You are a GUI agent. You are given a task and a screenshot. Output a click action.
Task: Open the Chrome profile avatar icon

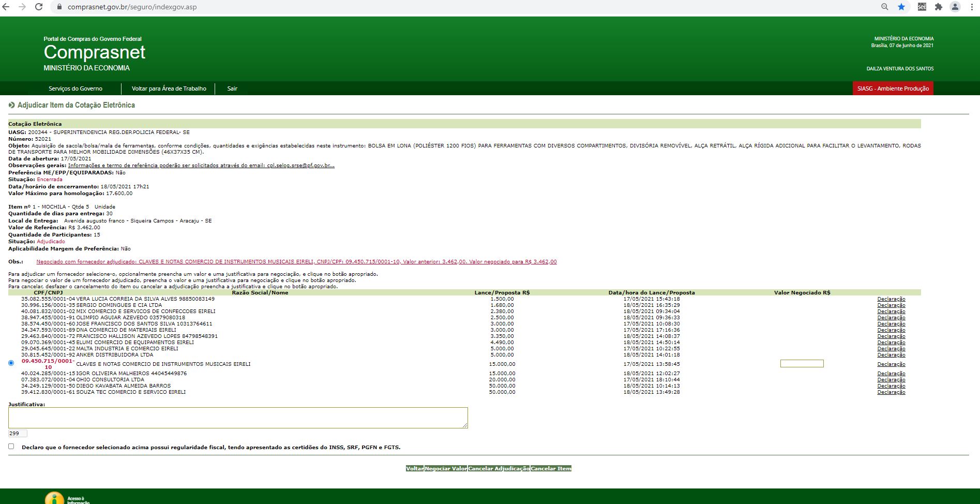tap(955, 7)
